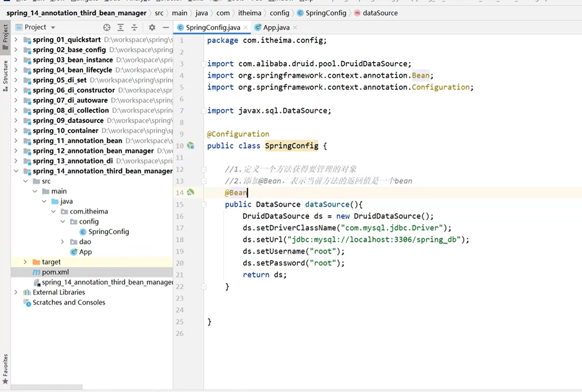Fold the dataSource method at line 15
This screenshot has width=582, height=392.
pos(204,204)
